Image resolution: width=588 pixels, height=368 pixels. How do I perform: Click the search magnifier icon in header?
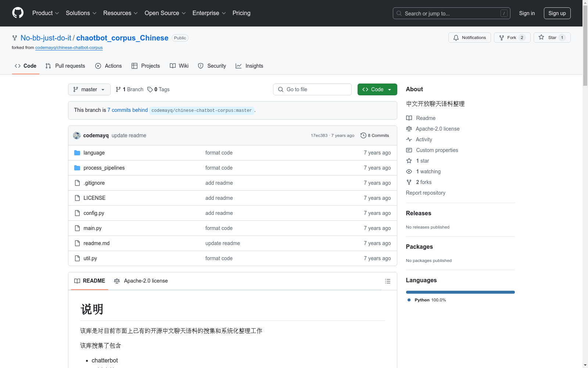tap(399, 13)
